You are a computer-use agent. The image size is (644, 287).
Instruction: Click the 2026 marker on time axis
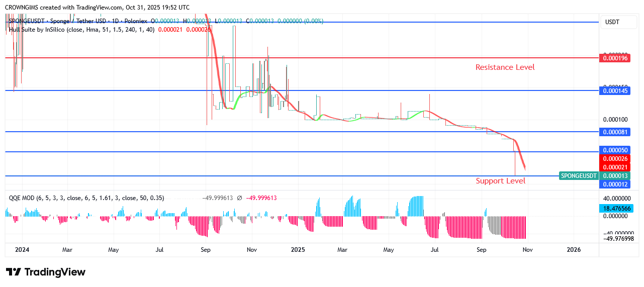click(x=574, y=249)
